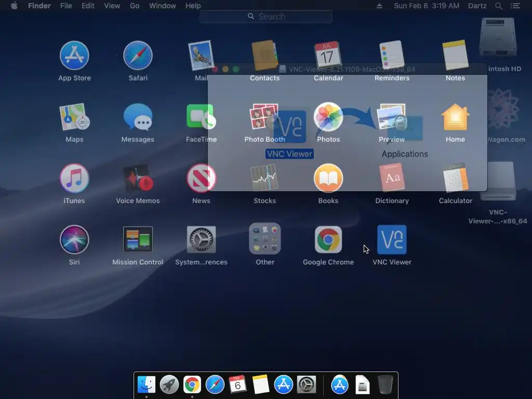Click the date and time in menu bar
Image resolution: width=532 pixels, height=399 pixels.
[427, 6]
